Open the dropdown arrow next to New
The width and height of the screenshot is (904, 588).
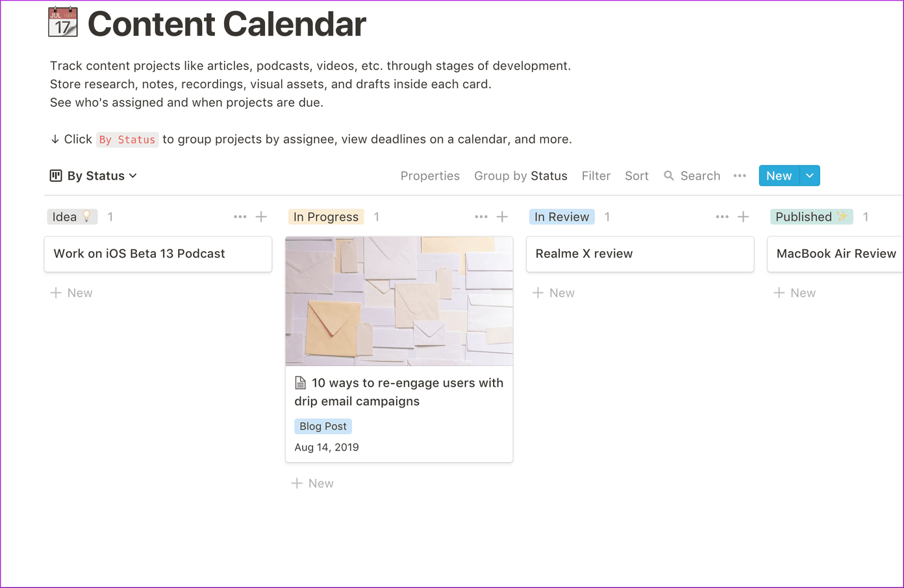coord(810,176)
